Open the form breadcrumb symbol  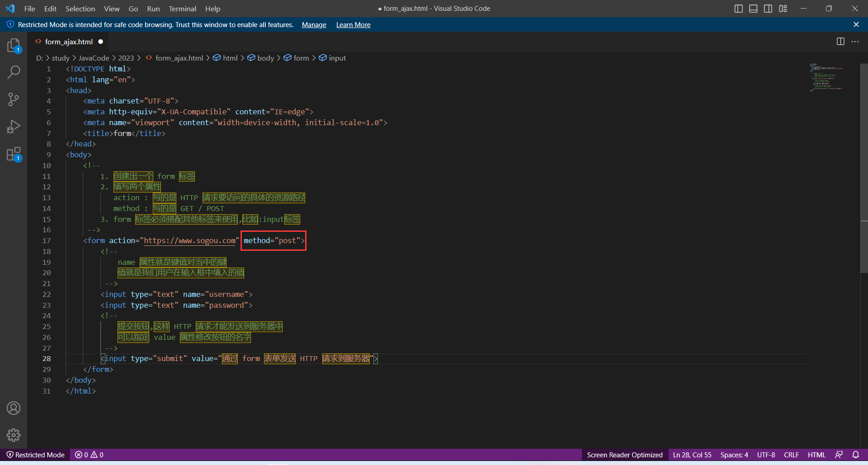[296, 58]
